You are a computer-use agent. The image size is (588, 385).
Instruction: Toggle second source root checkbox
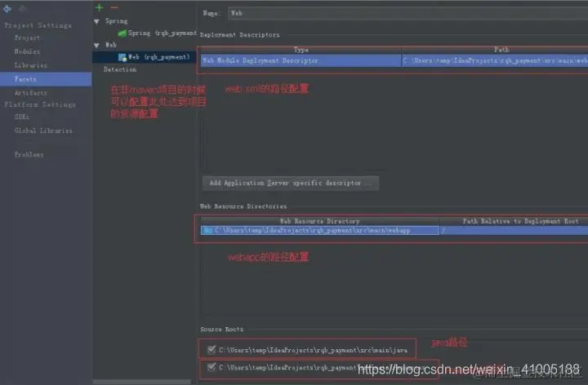click(x=212, y=367)
